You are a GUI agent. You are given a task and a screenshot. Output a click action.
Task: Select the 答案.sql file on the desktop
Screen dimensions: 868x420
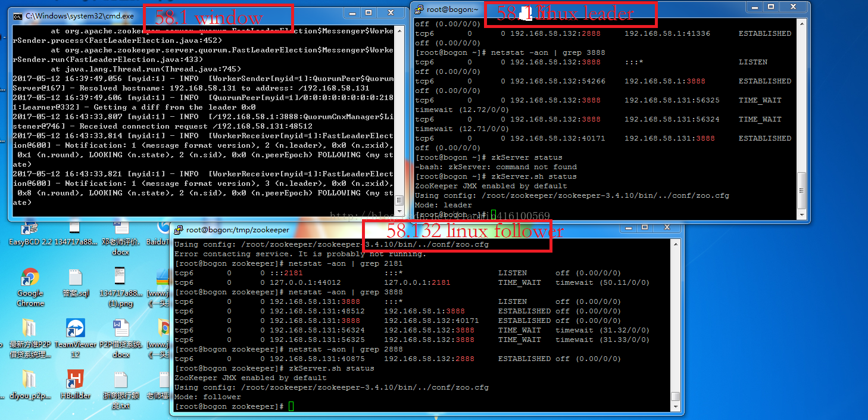tap(75, 283)
